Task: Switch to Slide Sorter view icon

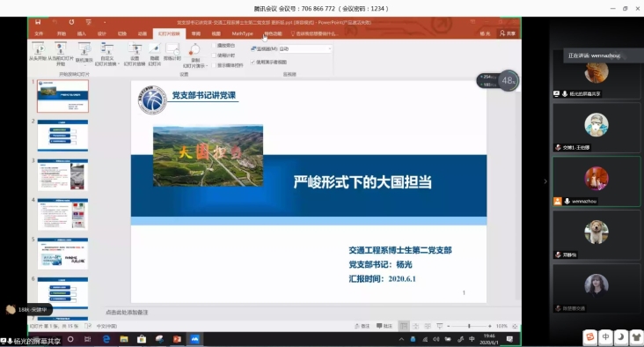Action: point(415,326)
